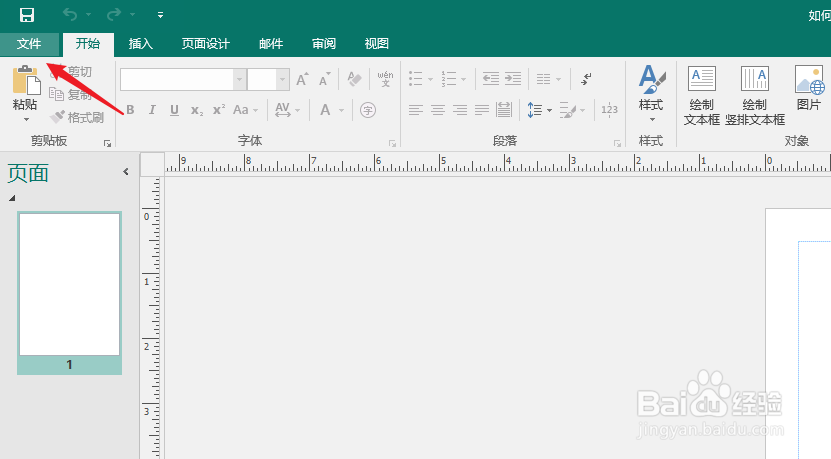Click inside the font name box
The image size is (831, 459).
coord(177,80)
